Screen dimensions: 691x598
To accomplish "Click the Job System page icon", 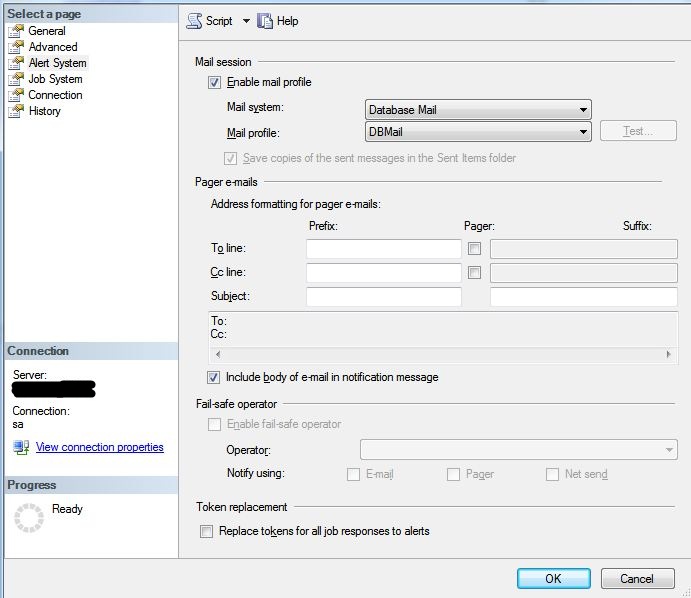I will 16,79.
